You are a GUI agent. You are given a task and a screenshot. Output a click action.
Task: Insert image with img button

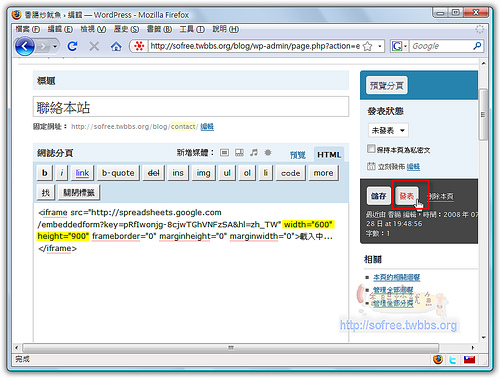[x=203, y=173]
